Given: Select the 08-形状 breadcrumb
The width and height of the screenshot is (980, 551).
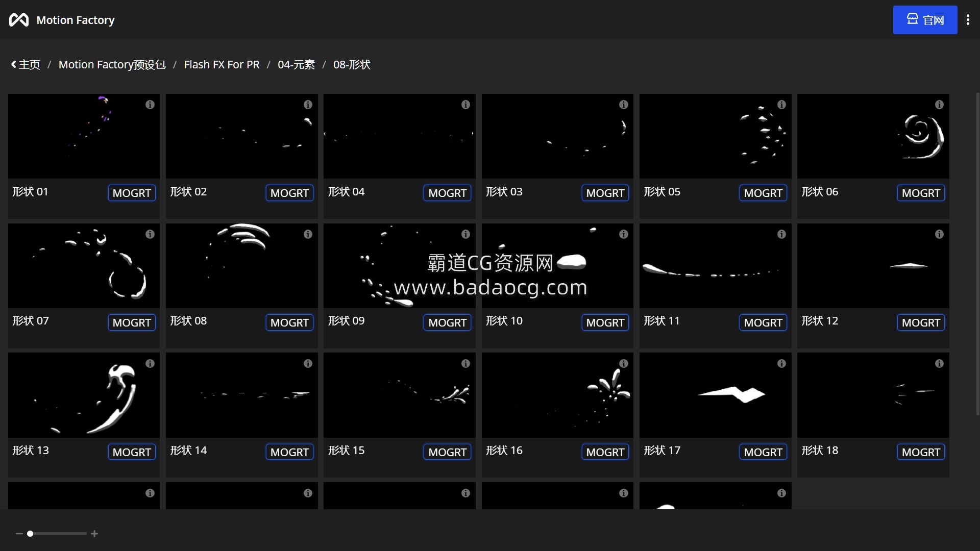Looking at the screenshot, I should 352,65.
